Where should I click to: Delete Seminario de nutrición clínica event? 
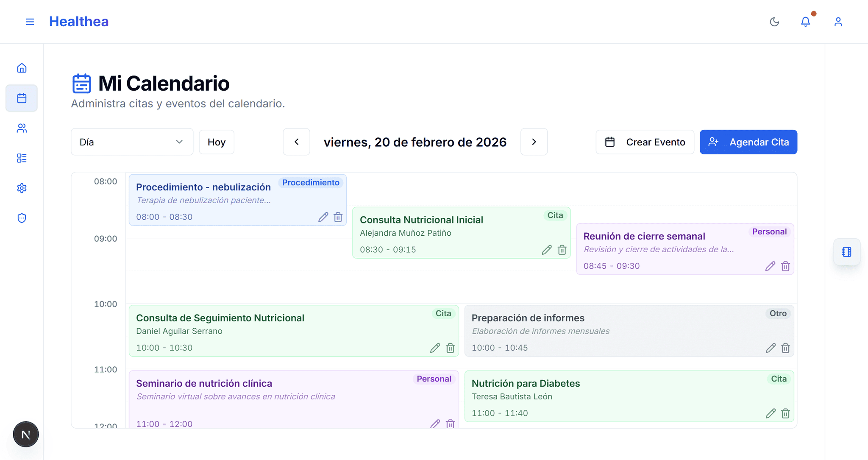point(450,424)
